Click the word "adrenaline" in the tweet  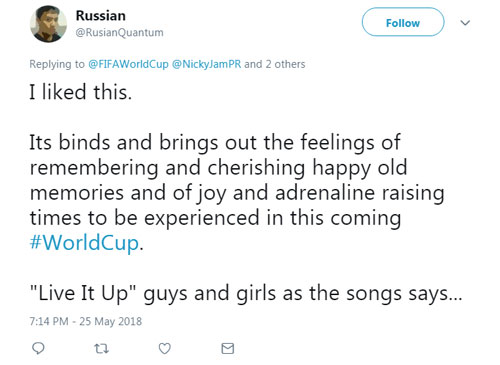[325, 193]
